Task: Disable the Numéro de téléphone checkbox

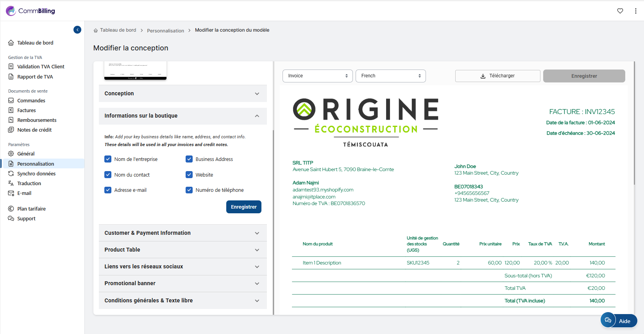Action: pos(189,190)
